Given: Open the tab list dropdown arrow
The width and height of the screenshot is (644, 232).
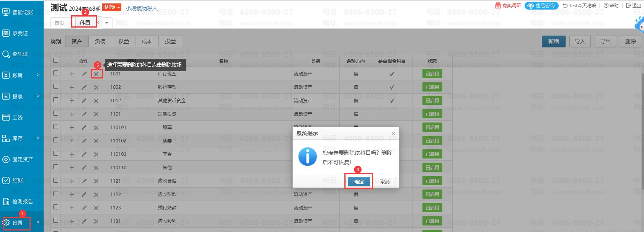Looking at the screenshot, I should tap(107, 23).
